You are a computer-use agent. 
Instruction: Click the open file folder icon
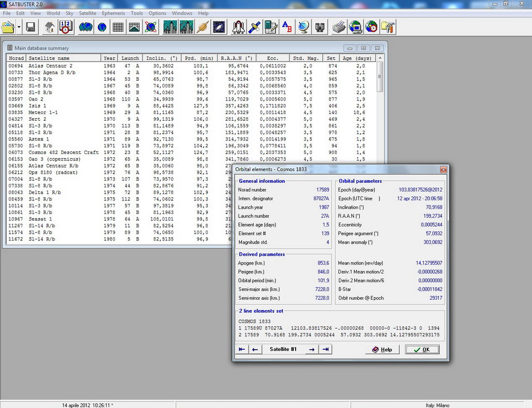point(8,27)
